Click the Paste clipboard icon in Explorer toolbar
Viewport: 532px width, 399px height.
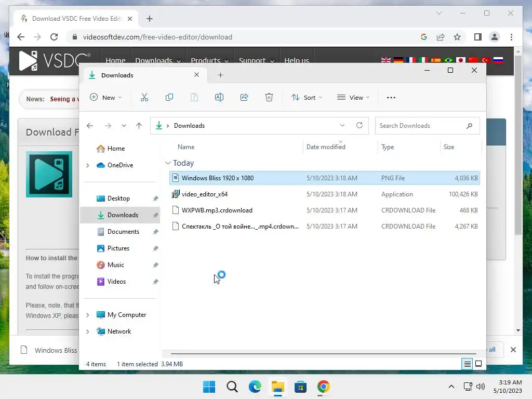click(194, 97)
